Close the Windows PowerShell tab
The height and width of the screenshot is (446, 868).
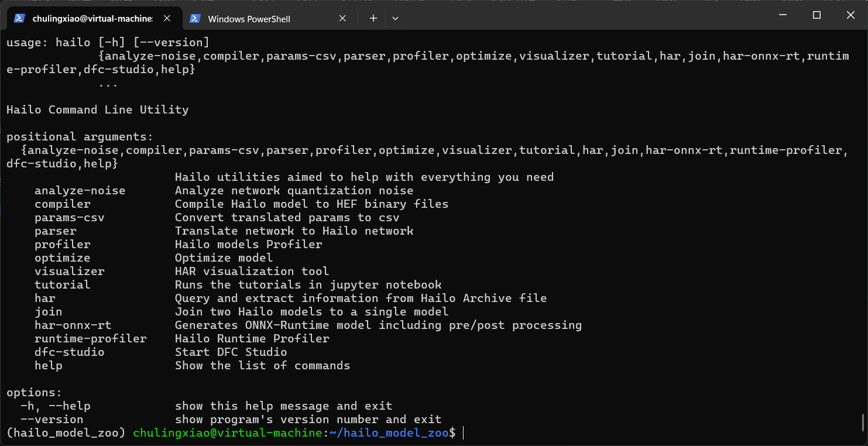click(343, 19)
